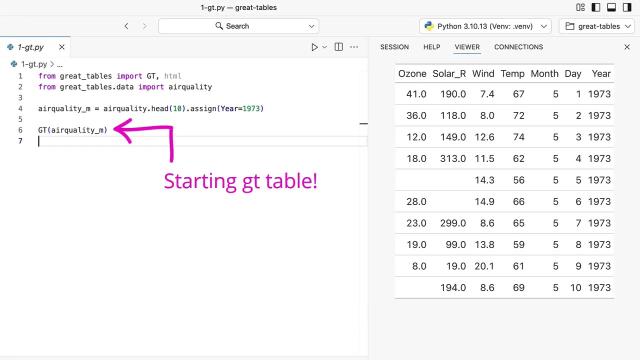Toggle secondary sidebar visibility

point(627,7)
